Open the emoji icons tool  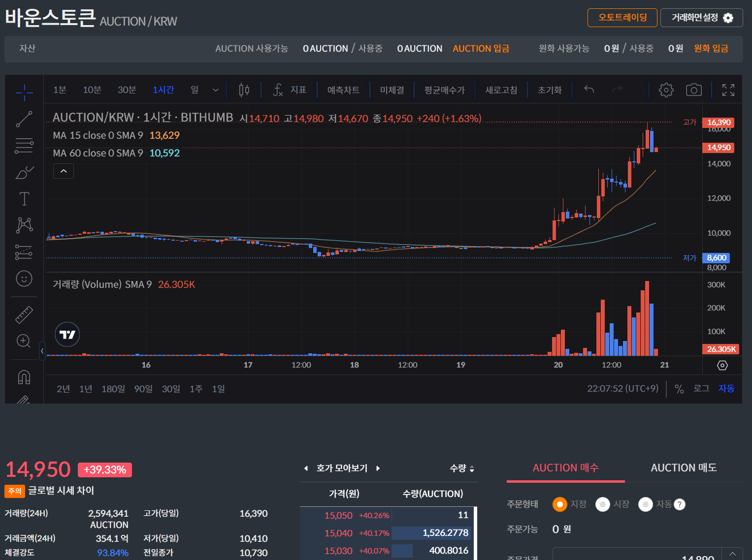tap(24, 279)
